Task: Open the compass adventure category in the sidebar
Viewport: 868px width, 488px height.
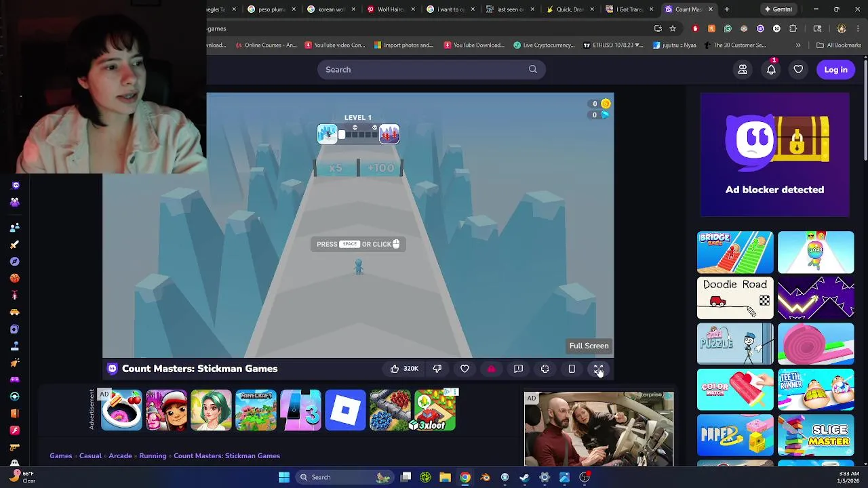Action: [x=15, y=261]
